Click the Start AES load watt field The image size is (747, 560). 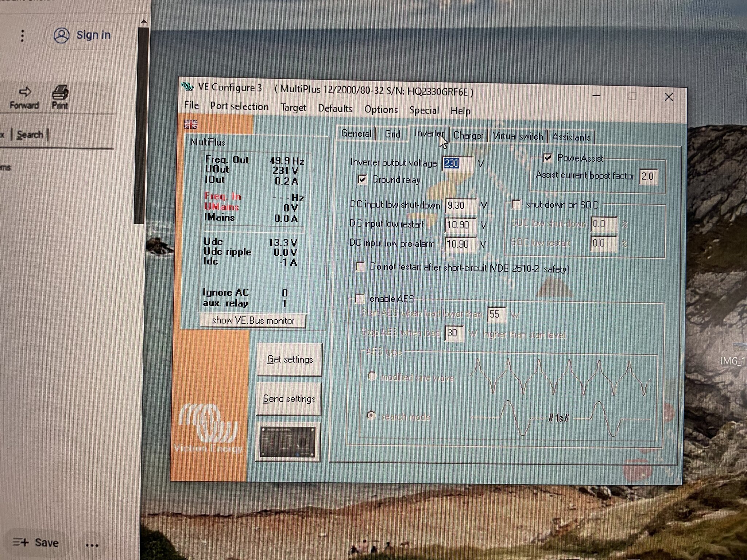[x=497, y=314]
